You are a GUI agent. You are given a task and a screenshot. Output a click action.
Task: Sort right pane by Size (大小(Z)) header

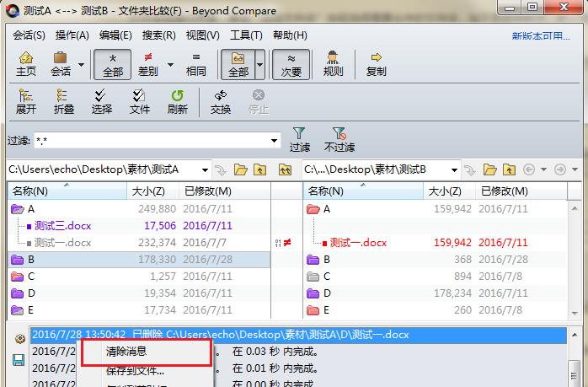coord(449,191)
